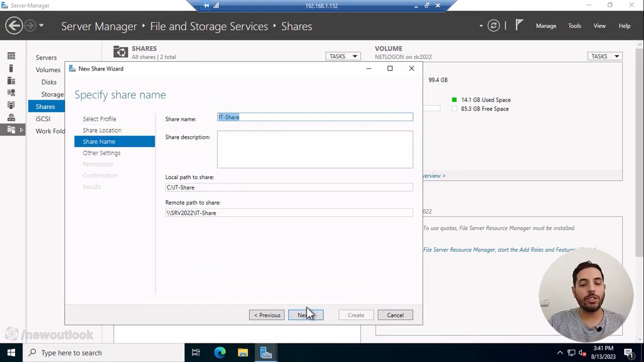Open the Help menu
The height and width of the screenshot is (362, 644).
625,26
